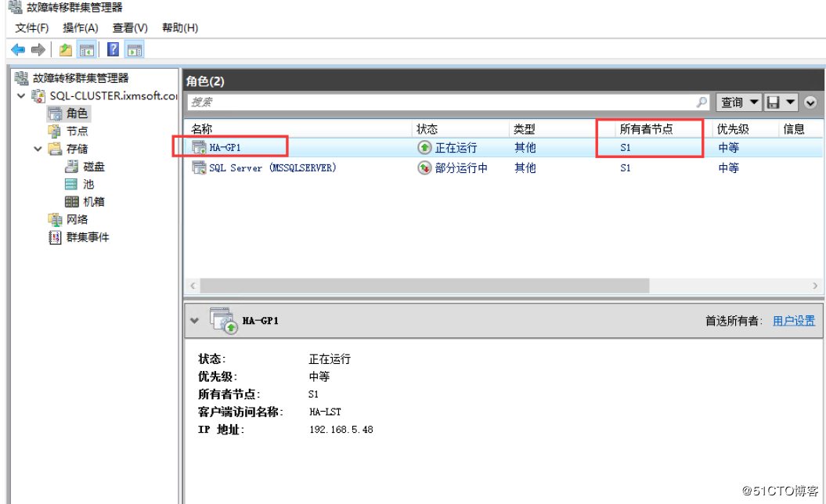The width and height of the screenshot is (826, 504).
Task: Click the Up one level folder icon
Action: (65, 50)
